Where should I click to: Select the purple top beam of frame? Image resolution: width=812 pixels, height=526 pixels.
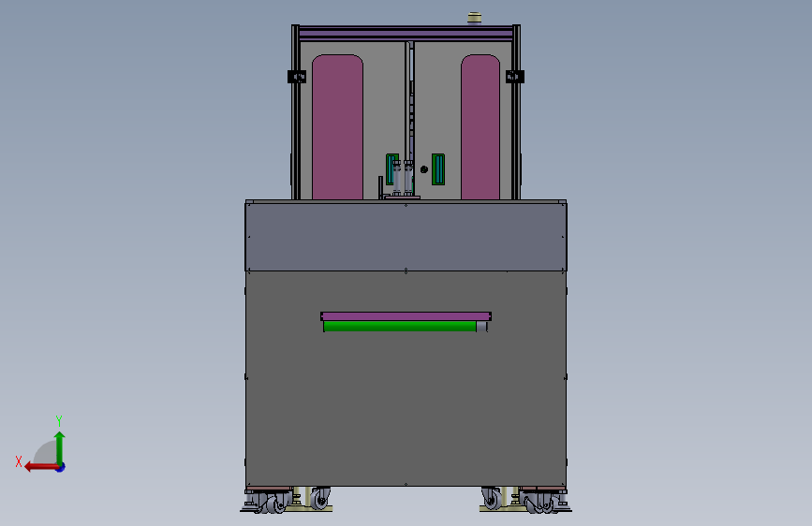coord(406,35)
